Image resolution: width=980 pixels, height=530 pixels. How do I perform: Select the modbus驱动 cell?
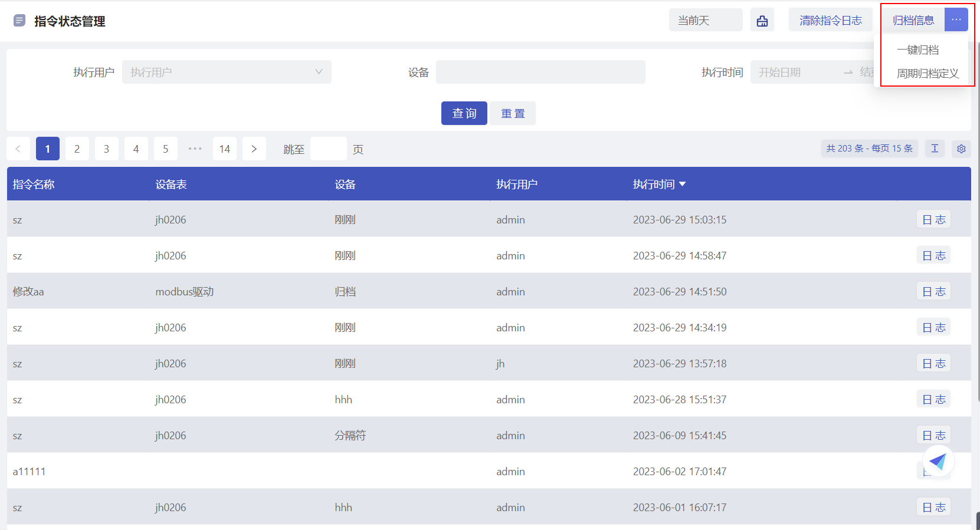pos(185,291)
